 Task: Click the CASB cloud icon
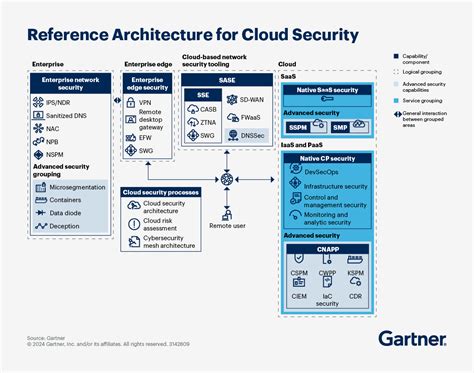[193, 109]
